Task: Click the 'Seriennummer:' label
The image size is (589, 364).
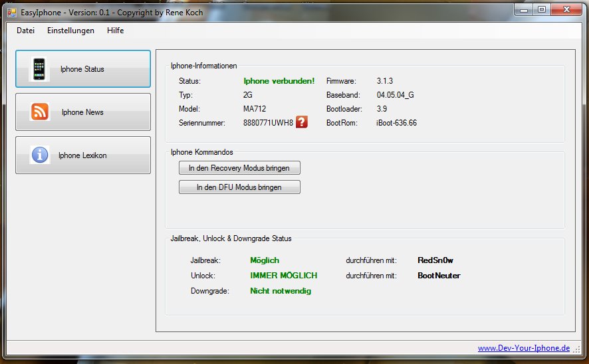Action: pyautogui.click(x=202, y=123)
